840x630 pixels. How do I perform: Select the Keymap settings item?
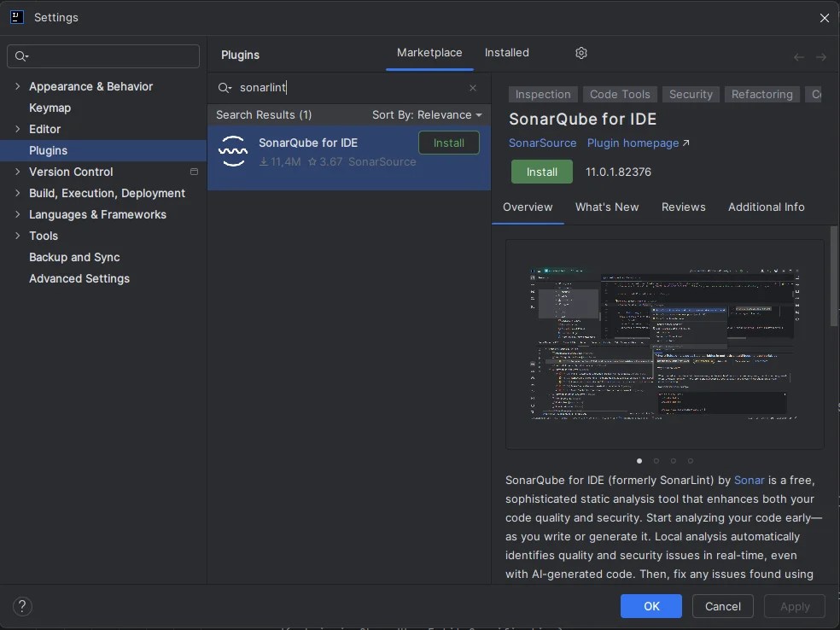(103, 108)
